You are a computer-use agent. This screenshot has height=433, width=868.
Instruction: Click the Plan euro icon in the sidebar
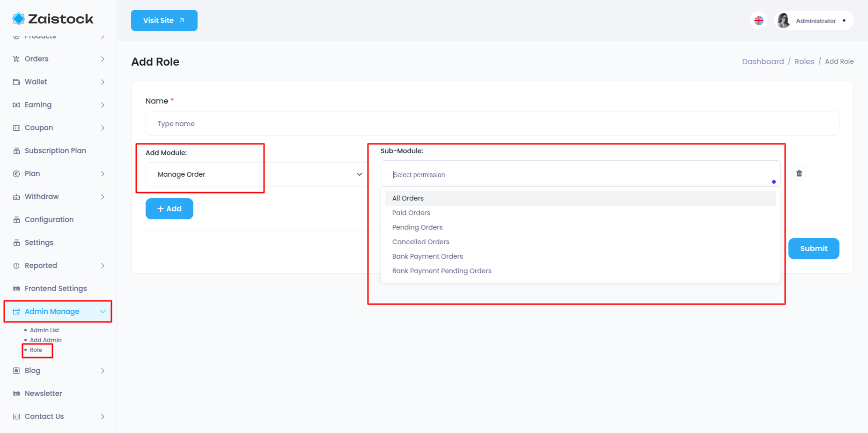tap(16, 174)
